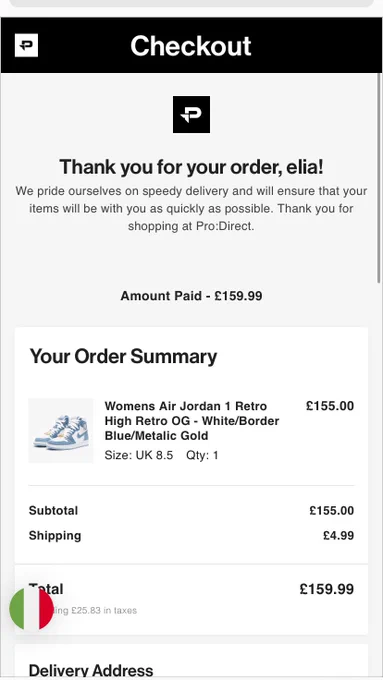The height and width of the screenshot is (680, 383).
Task: Click the Pro:Direct logo in the black header
Action: click(26, 46)
